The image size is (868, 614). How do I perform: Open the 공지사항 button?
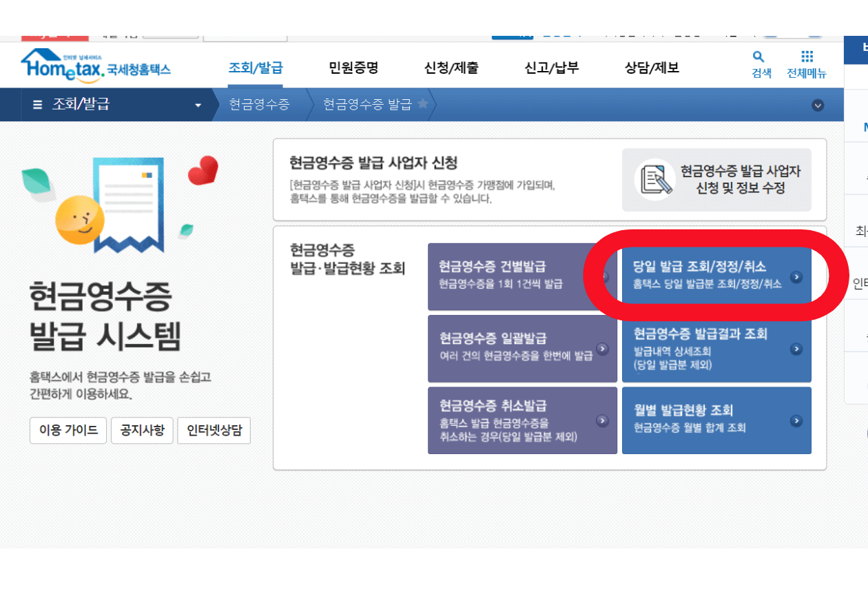pyautogui.click(x=142, y=431)
